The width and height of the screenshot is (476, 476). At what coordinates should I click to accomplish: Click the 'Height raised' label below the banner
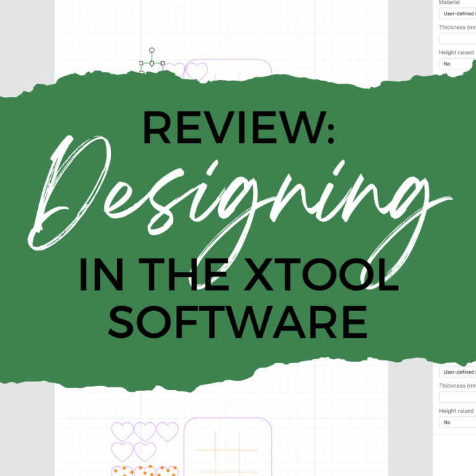tap(456, 411)
